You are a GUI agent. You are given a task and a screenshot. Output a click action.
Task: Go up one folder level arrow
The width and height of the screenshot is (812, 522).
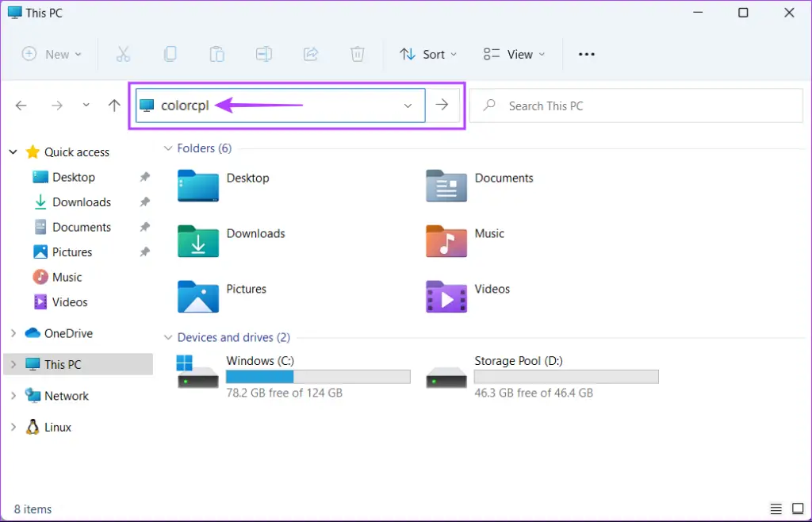coord(114,106)
